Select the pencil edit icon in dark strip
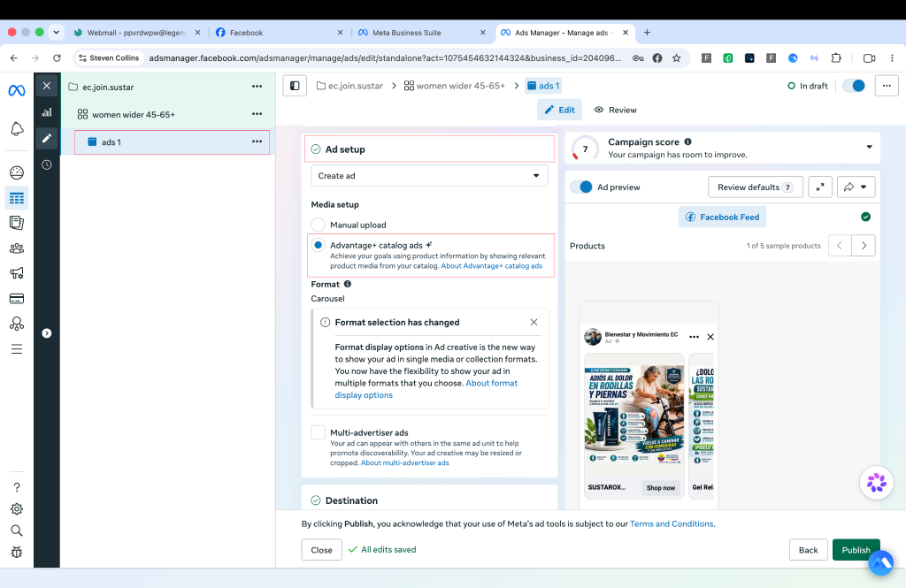This screenshot has height=588, width=906. click(x=47, y=138)
